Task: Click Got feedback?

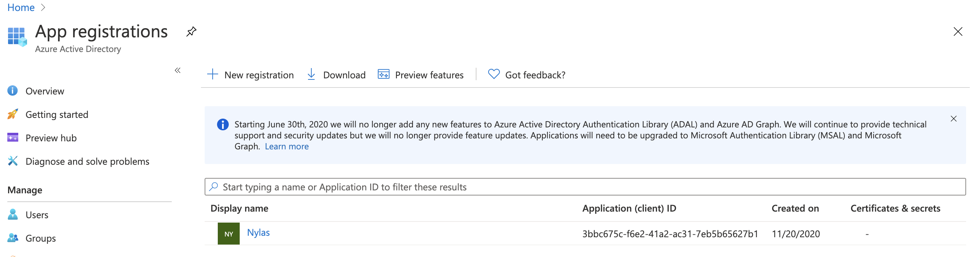Action: coord(535,75)
